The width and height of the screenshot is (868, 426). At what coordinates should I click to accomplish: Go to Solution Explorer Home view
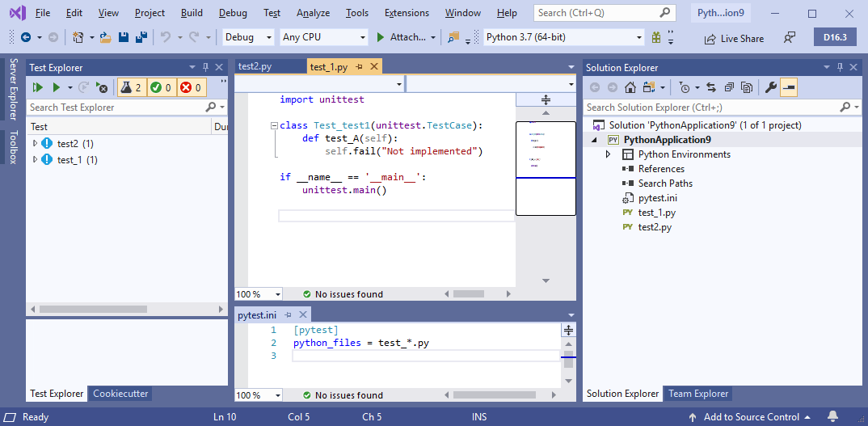[630, 87]
